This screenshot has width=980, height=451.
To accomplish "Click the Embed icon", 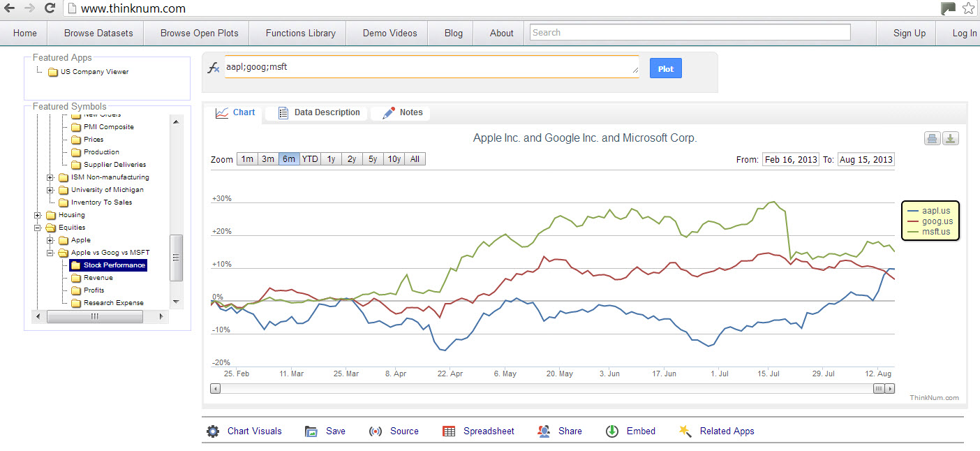I will pyautogui.click(x=612, y=431).
